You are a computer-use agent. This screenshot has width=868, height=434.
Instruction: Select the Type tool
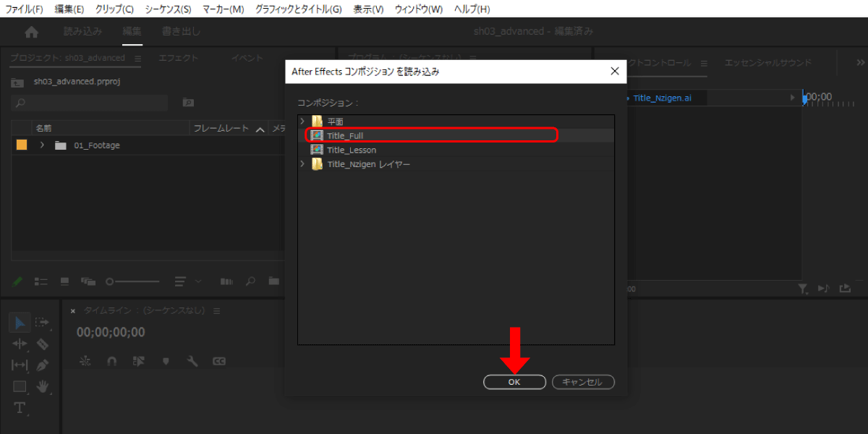pos(20,408)
